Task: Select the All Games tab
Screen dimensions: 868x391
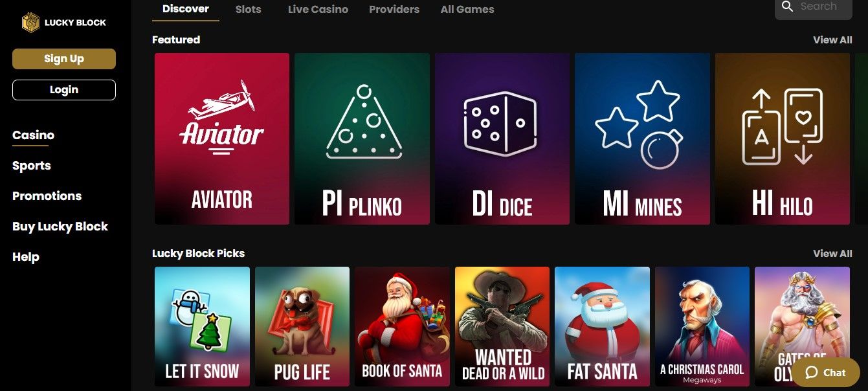Action: (x=467, y=9)
